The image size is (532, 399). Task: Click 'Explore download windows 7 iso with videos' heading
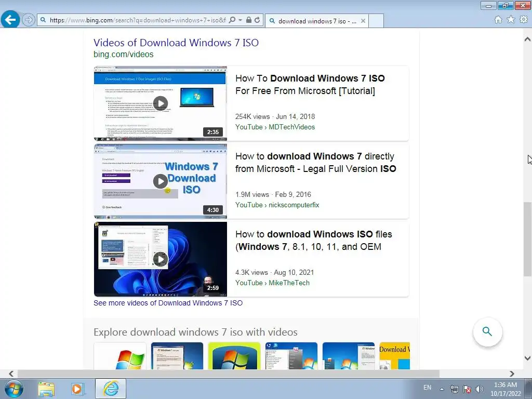click(x=195, y=332)
